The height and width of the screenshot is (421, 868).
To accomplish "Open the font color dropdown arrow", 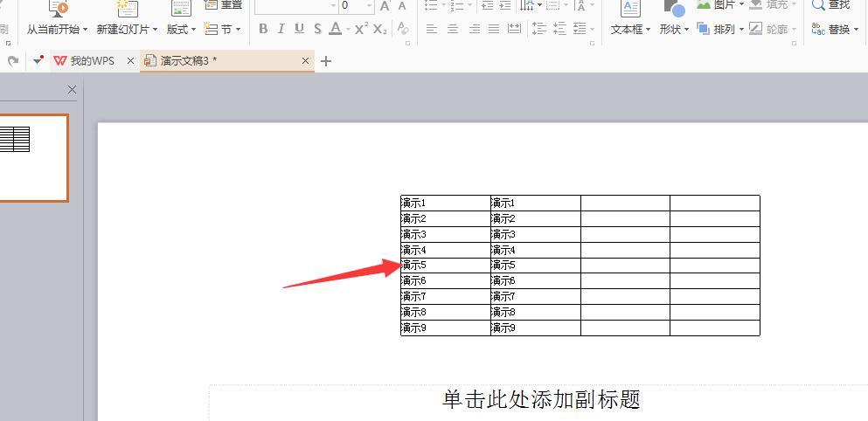I will 348,30.
